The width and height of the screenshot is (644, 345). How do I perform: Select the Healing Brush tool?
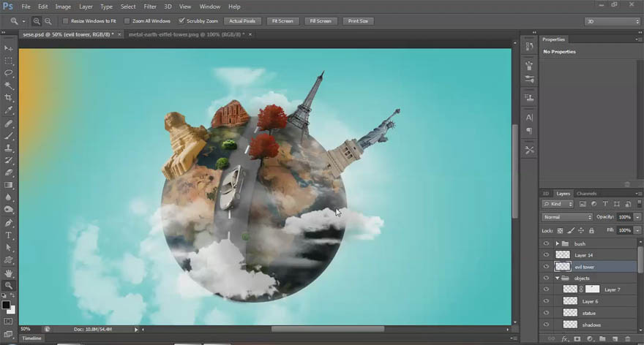pyautogui.click(x=8, y=123)
